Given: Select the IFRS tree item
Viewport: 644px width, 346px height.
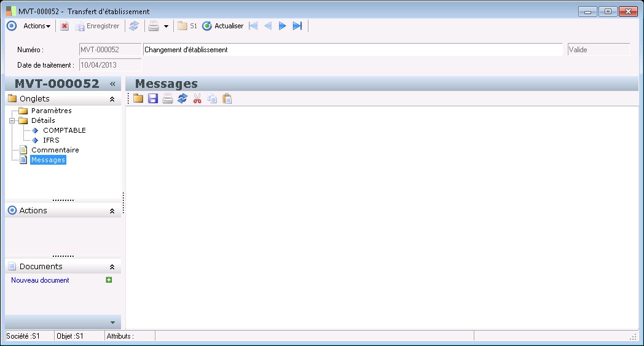Looking at the screenshot, I should [52, 140].
